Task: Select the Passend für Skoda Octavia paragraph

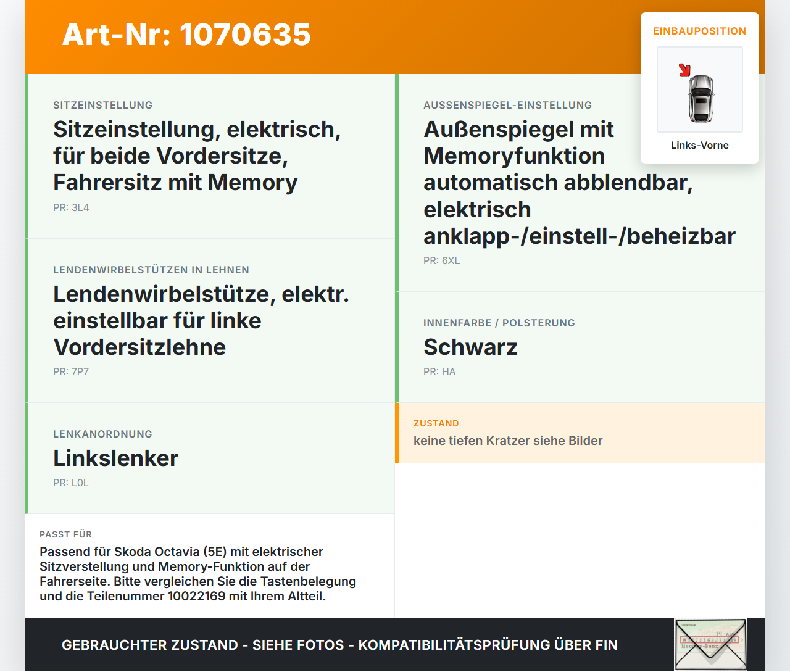Action: click(x=198, y=574)
